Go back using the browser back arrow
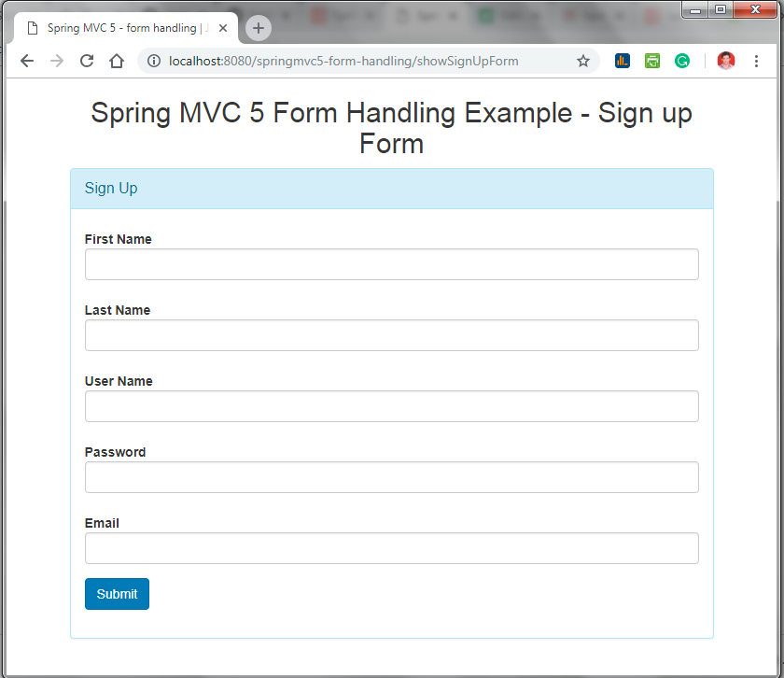Viewport: 784px width, 678px height. 27,61
